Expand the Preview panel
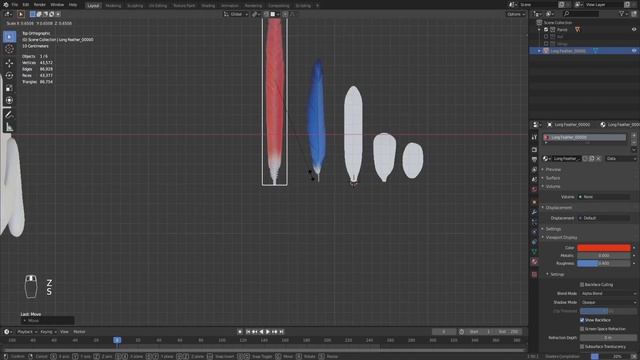Viewport: 640px width, 360px height. click(x=553, y=169)
